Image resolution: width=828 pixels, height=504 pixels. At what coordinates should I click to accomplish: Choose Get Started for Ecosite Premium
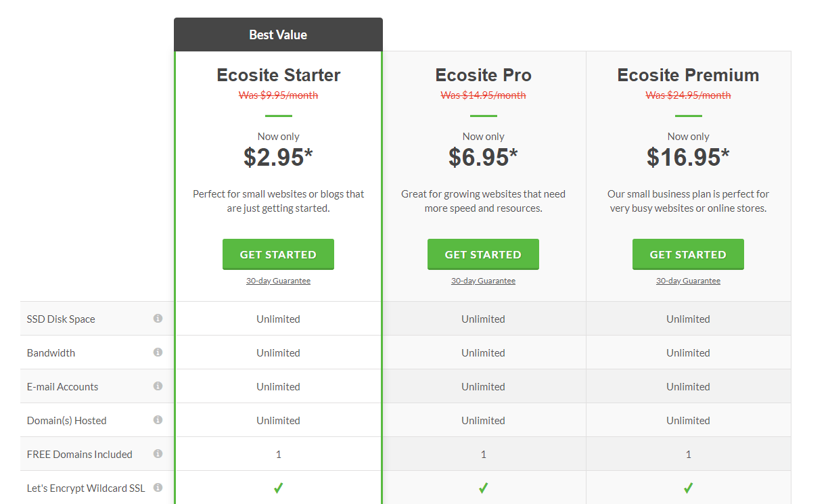[x=688, y=254]
